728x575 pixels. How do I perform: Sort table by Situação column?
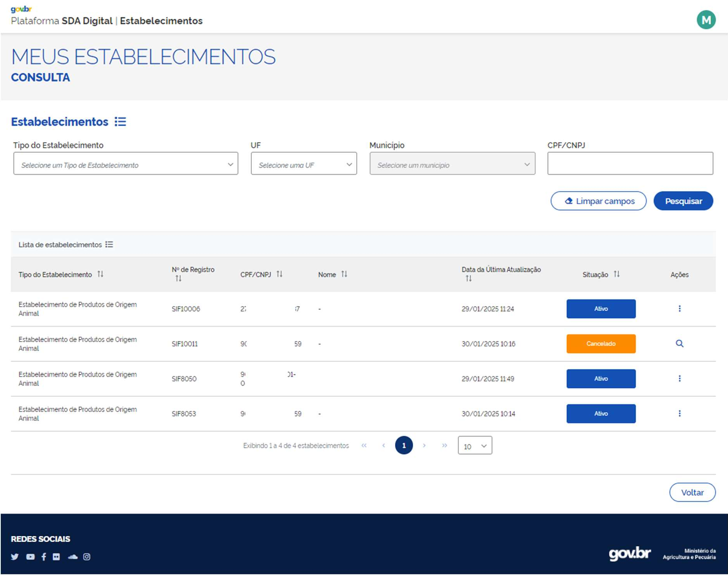(616, 274)
